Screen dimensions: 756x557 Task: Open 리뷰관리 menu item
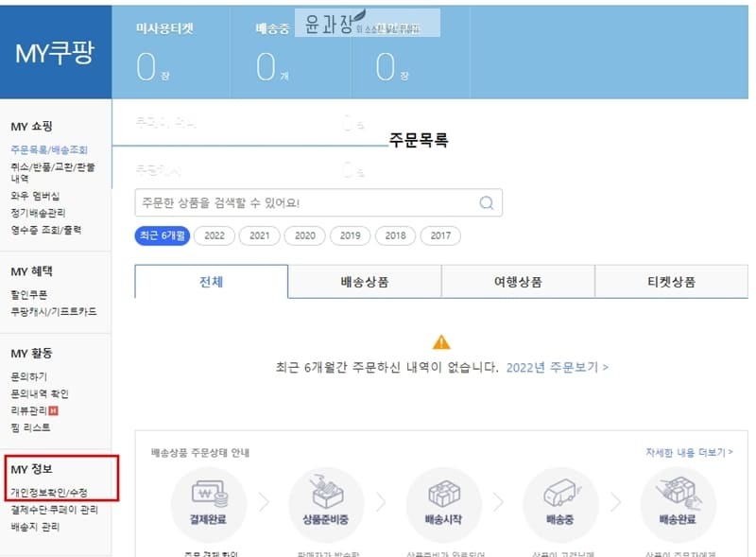point(29,410)
